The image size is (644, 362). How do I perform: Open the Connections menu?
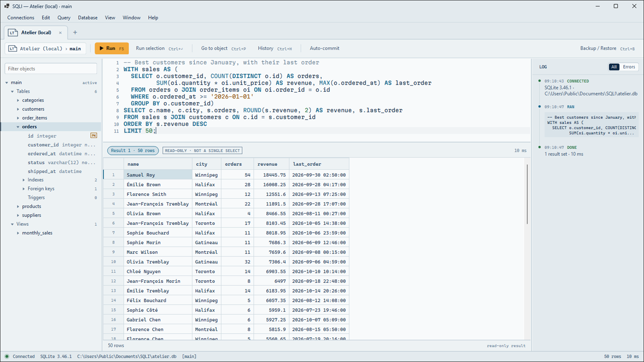pyautogui.click(x=21, y=17)
